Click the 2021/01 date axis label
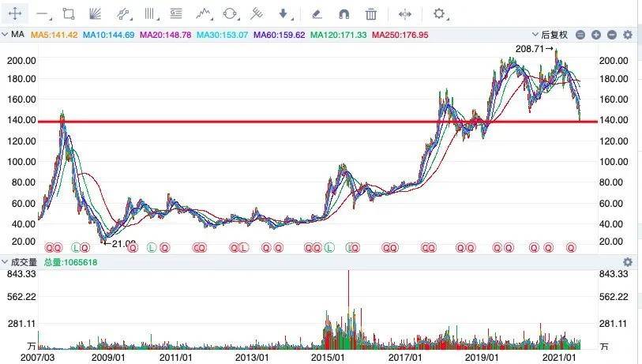This screenshot has width=642, height=364. point(559,357)
